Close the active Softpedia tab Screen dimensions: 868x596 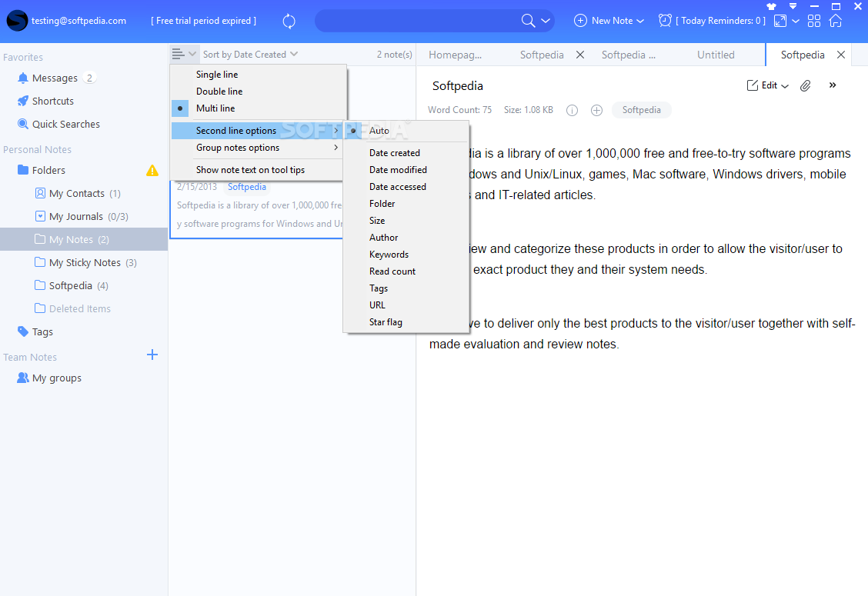pos(841,55)
